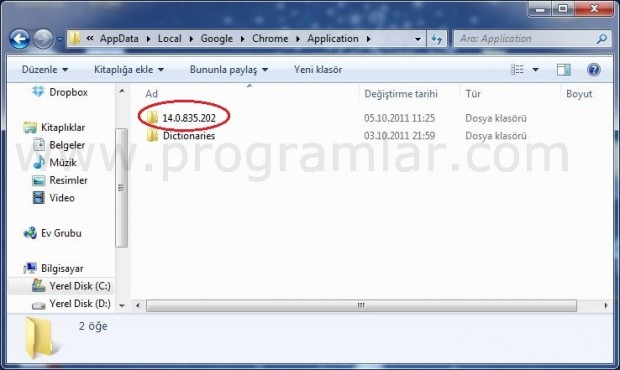Click the horizontal scrollbar thumb
Viewport: 620px width, 370px height.
[361, 306]
